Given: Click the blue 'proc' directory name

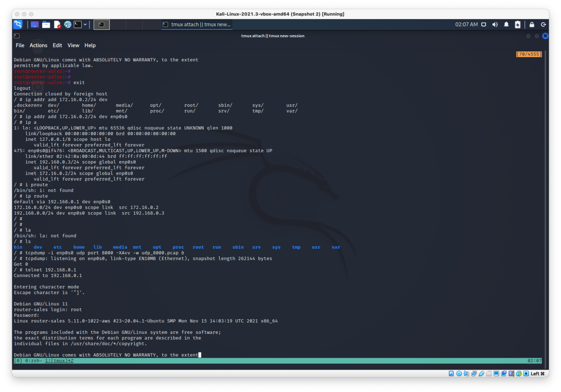Looking at the screenshot, I should (178, 247).
